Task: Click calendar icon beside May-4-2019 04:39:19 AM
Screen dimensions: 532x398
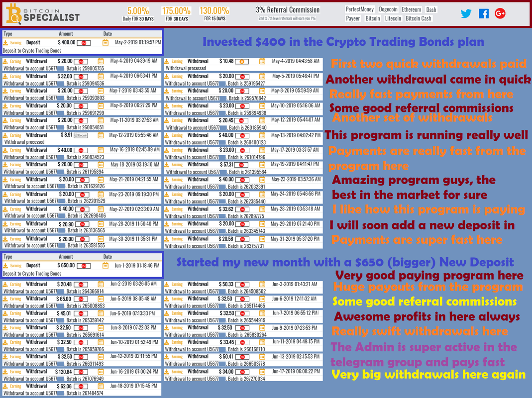Action: (x=101, y=61)
